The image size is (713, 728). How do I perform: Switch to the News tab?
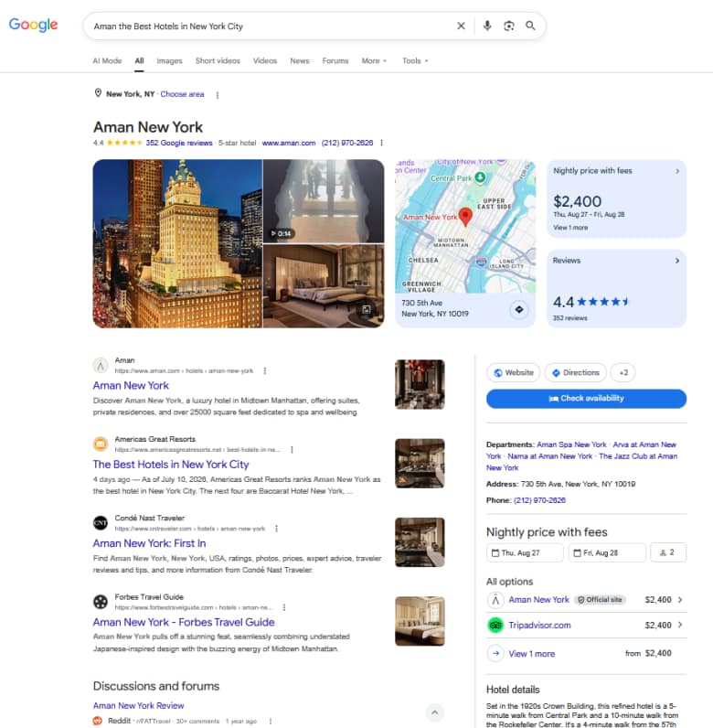pyautogui.click(x=300, y=61)
